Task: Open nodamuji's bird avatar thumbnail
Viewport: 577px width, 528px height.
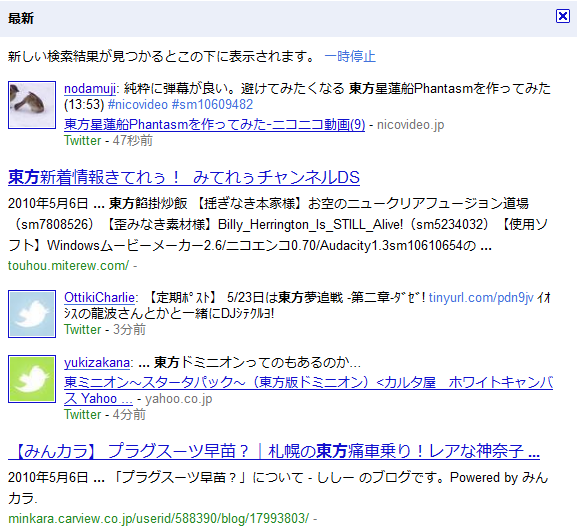Action: [32, 105]
